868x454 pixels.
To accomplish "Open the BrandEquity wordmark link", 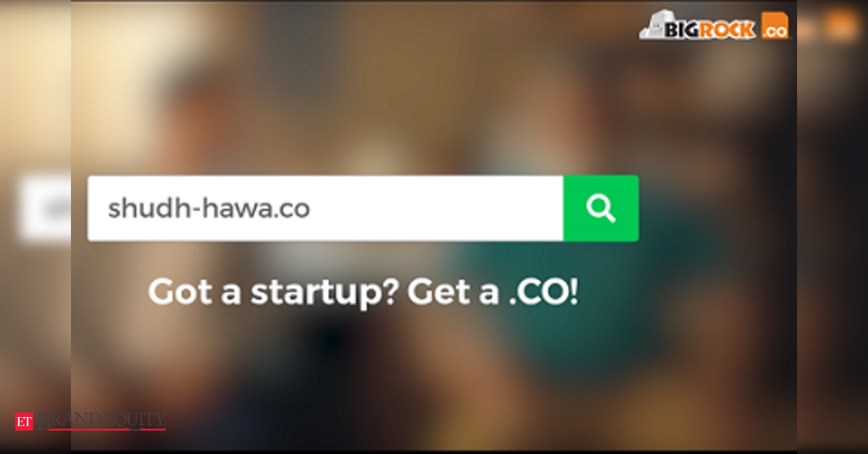I will [100, 420].
